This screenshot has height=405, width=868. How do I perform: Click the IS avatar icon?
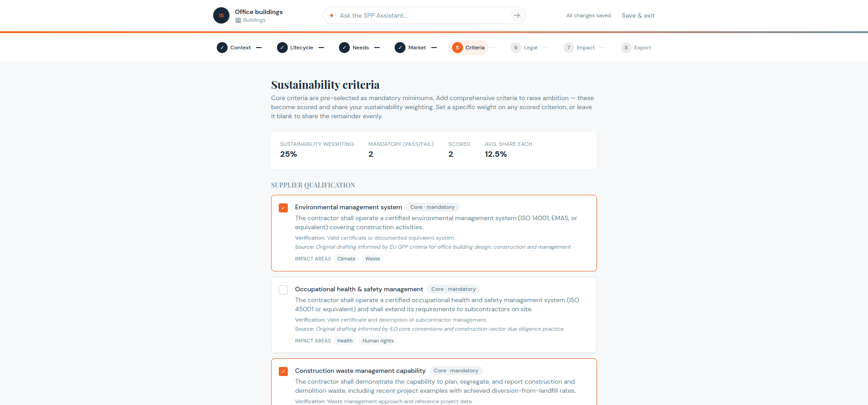coord(221,15)
